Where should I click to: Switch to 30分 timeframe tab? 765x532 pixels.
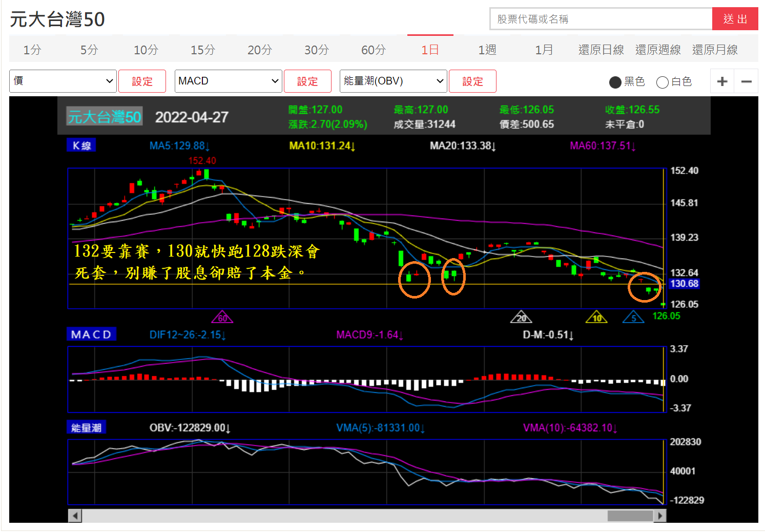click(x=316, y=50)
